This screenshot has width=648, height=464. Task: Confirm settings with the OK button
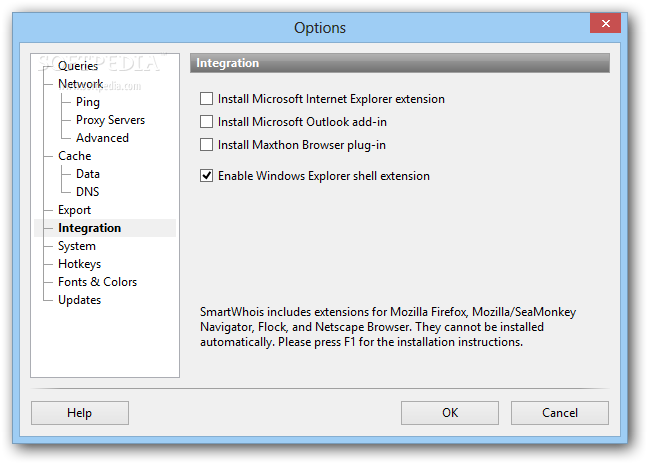pyautogui.click(x=450, y=413)
